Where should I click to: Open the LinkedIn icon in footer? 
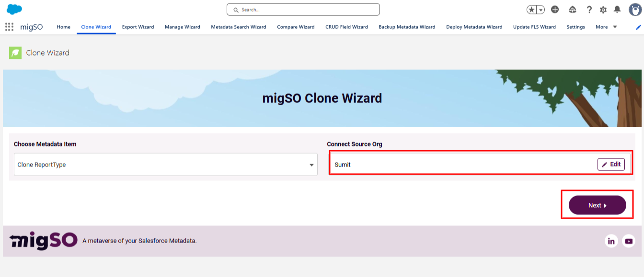click(611, 241)
